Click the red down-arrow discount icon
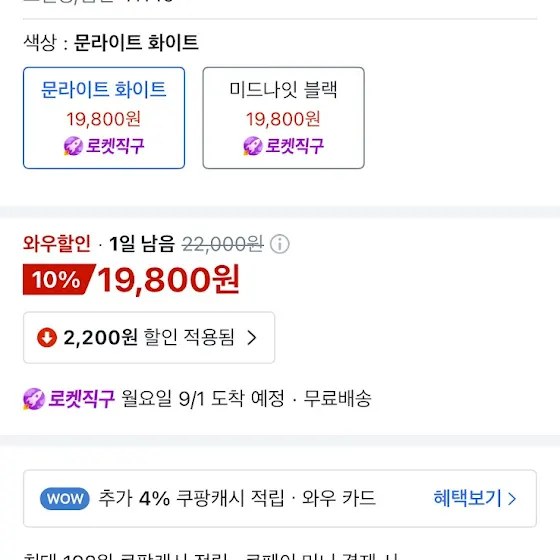 pos(47,338)
